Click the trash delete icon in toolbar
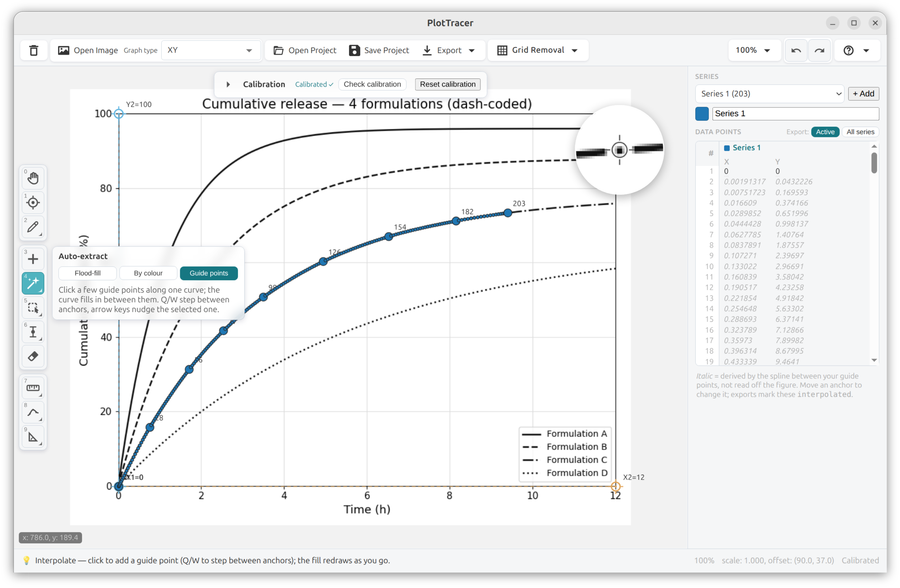The height and width of the screenshot is (588, 900). coord(34,50)
